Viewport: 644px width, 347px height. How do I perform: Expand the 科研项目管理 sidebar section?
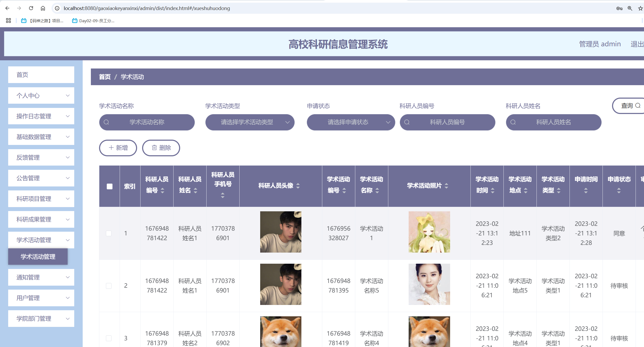tap(41, 199)
